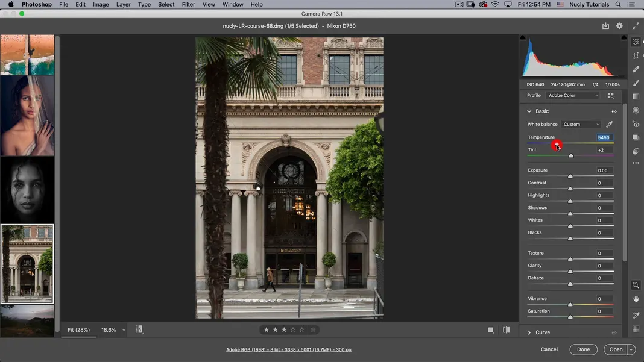The height and width of the screenshot is (362, 644).
Task: Open the zoom percentage 18.6% dropdown
Action: (x=113, y=330)
